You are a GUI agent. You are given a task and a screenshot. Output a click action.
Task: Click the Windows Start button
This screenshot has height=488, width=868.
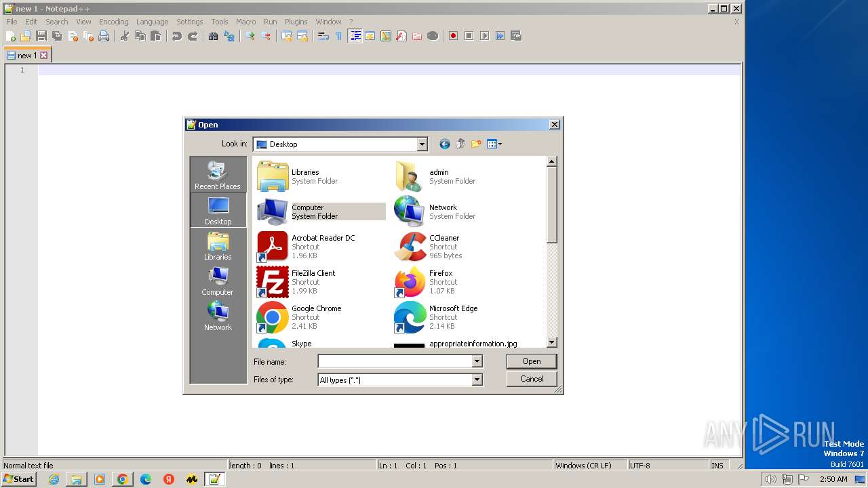pos(19,479)
